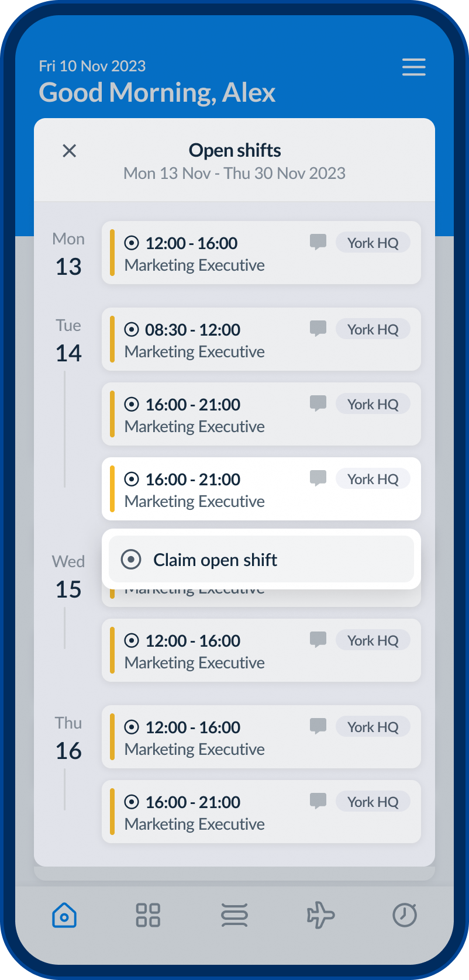Open the Home tab in bottom navigation
Image resolution: width=469 pixels, height=980 pixels.
(x=64, y=915)
